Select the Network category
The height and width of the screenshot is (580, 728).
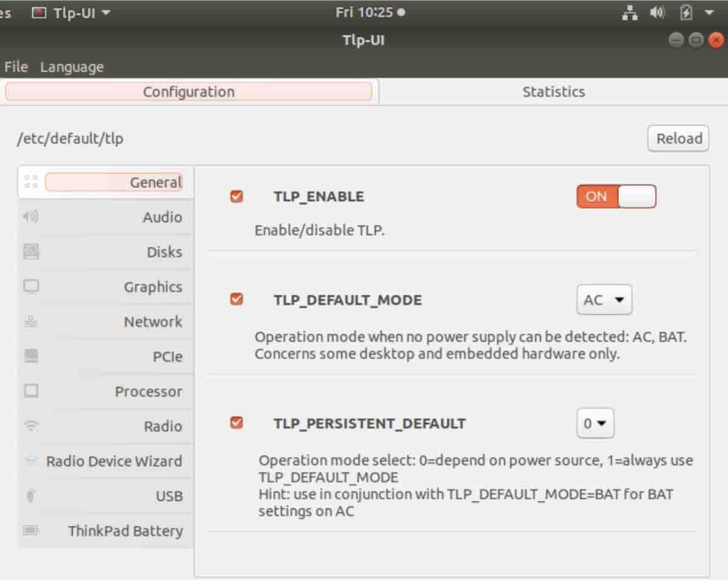(x=106, y=322)
